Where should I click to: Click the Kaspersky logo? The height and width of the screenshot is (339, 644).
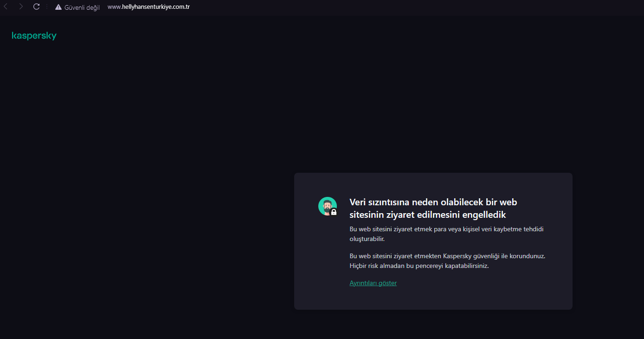click(x=34, y=36)
